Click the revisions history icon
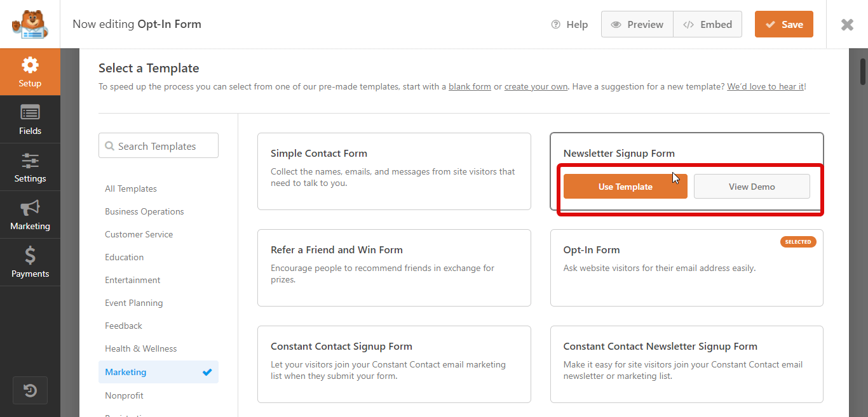The image size is (868, 417). click(30, 390)
